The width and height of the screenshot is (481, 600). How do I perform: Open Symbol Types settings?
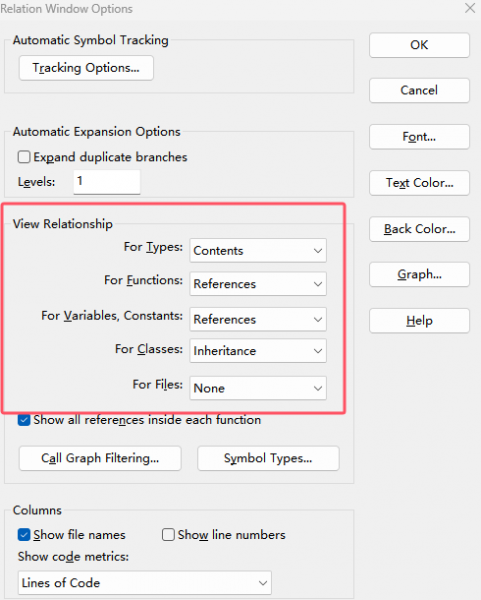tap(268, 458)
